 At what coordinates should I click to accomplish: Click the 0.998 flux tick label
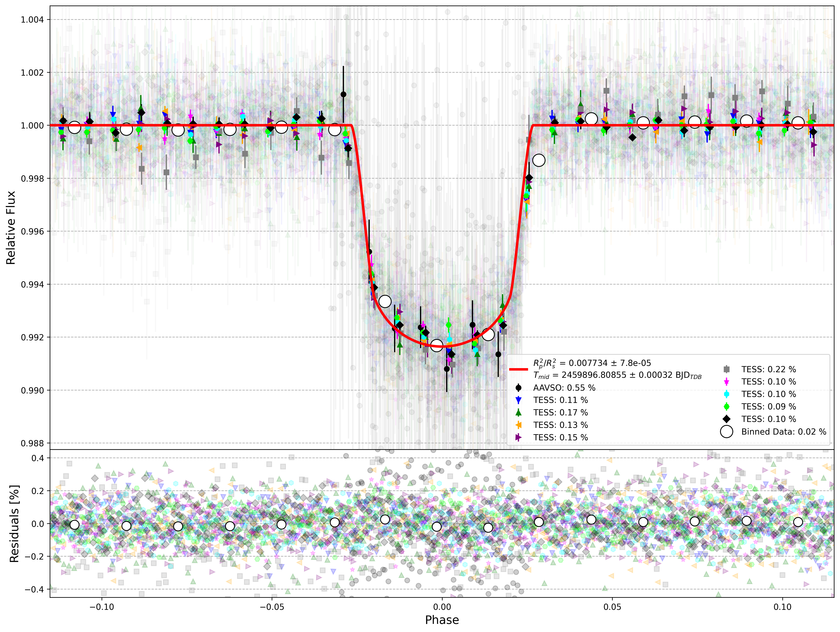click(32, 179)
